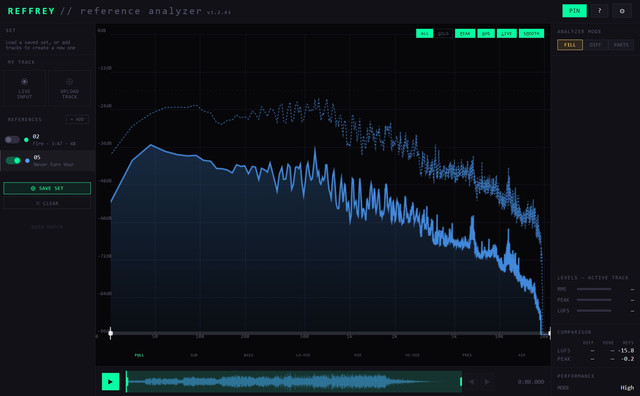Change performance mode High value
640x396 pixels.
(627, 387)
